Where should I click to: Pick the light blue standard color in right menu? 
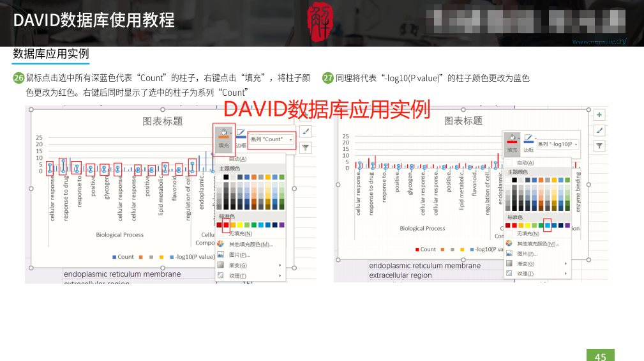pyautogui.click(x=548, y=226)
